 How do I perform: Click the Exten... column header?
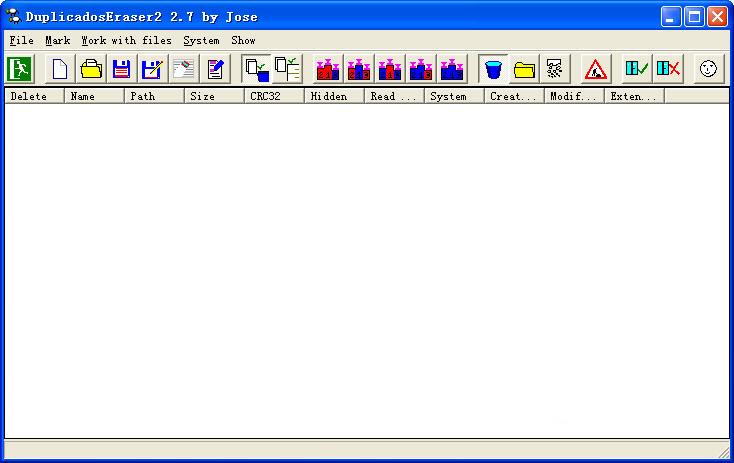click(634, 96)
